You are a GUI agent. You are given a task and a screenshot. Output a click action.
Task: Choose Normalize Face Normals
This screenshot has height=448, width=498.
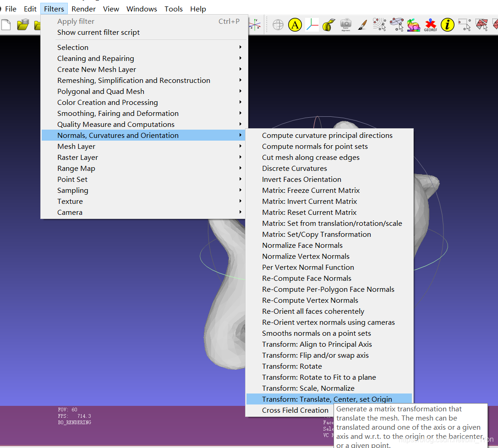click(329, 246)
